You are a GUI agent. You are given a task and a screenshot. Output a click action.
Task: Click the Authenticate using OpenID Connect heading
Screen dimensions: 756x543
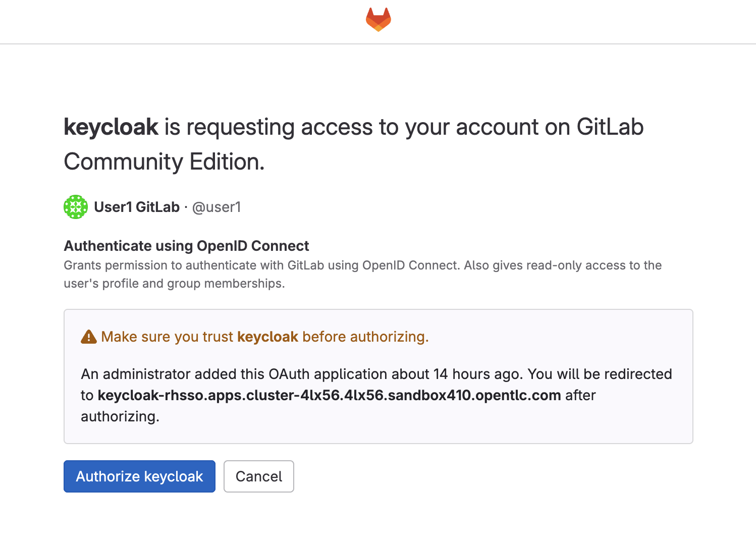point(186,246)
